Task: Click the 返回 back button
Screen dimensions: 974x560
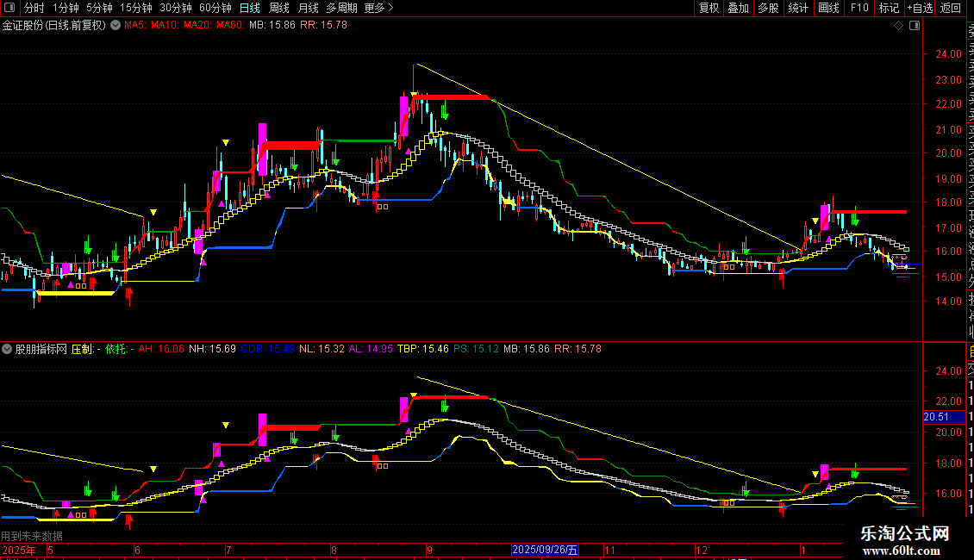Action: pos(950,9)
